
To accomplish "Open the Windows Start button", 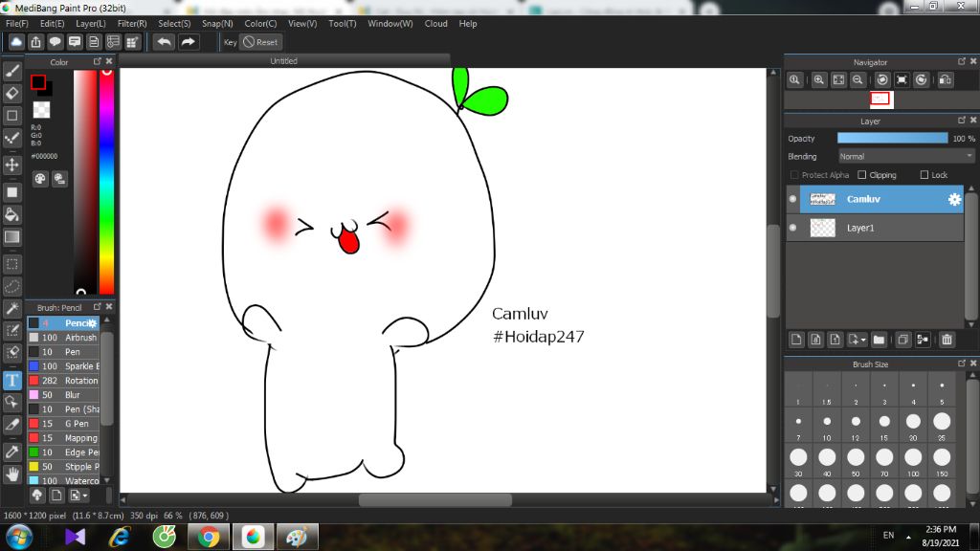I will [x=19, y=538].
